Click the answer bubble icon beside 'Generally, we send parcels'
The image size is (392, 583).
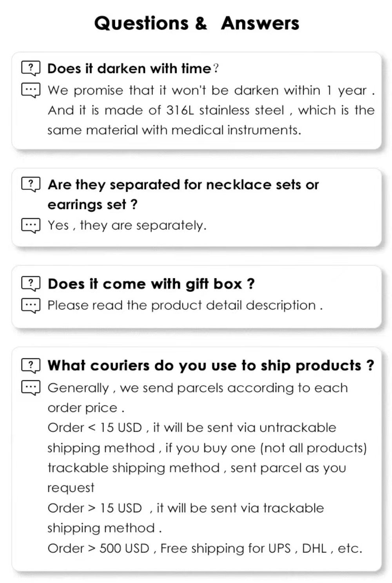31,388
